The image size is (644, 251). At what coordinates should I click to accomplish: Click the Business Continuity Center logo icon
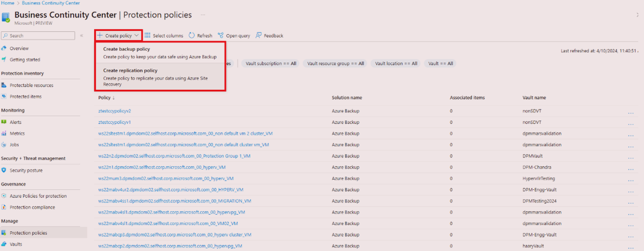6,17
